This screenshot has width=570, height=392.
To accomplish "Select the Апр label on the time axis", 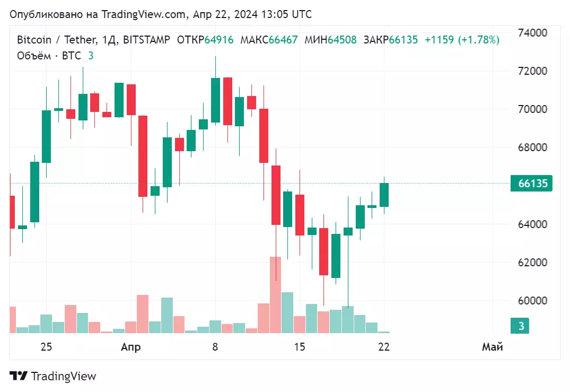I will [x=131, y=347].
